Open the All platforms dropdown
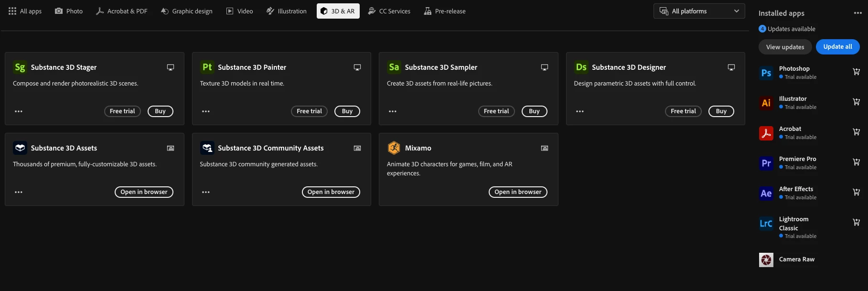 tap(699, 11)
